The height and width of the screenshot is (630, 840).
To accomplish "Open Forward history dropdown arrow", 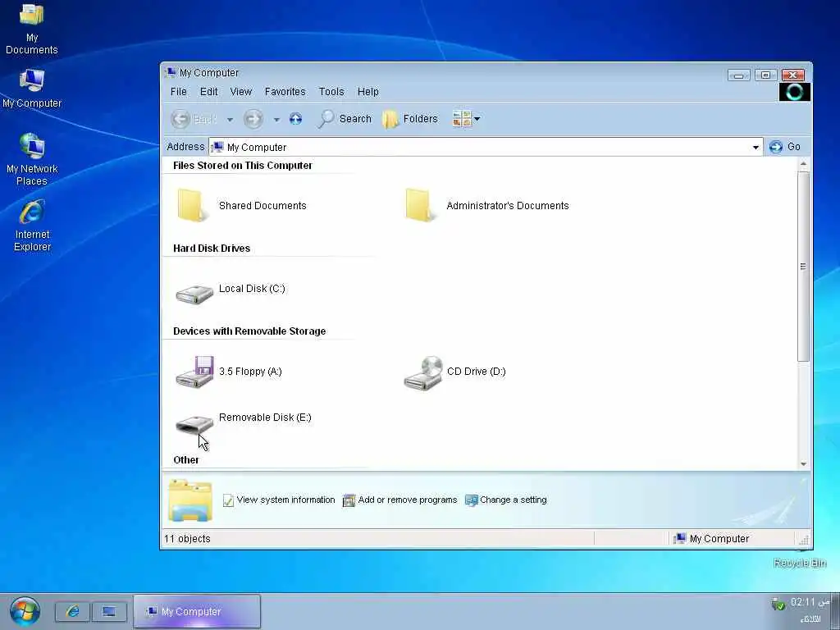I will coord(276,120).
